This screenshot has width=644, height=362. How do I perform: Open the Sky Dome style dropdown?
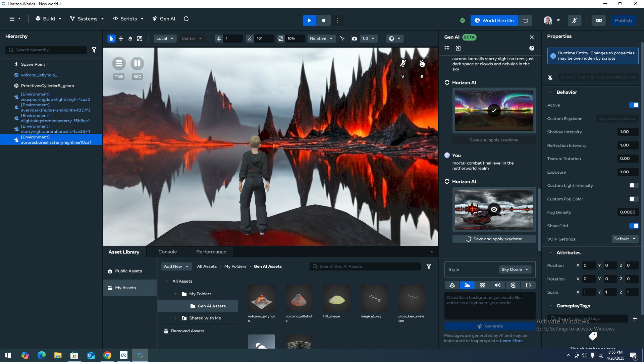(515, 269)
